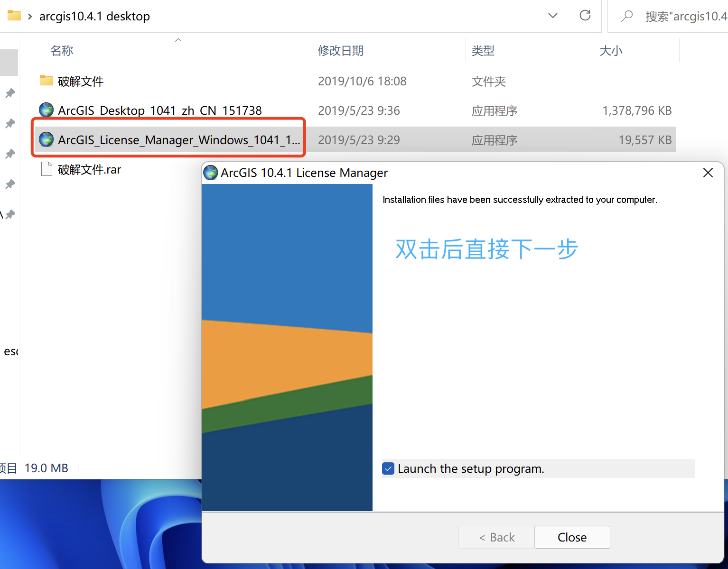This screenshot has height=569, width=728.
Task: Click the search magnifier icon
Action: [627, 16]
